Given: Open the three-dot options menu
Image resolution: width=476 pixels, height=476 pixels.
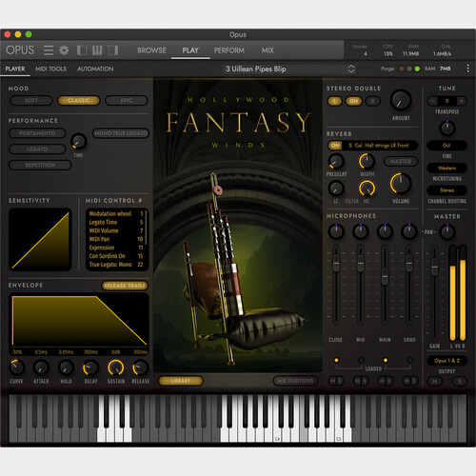Looking at the screenshot, I should [x=467, y=69].
